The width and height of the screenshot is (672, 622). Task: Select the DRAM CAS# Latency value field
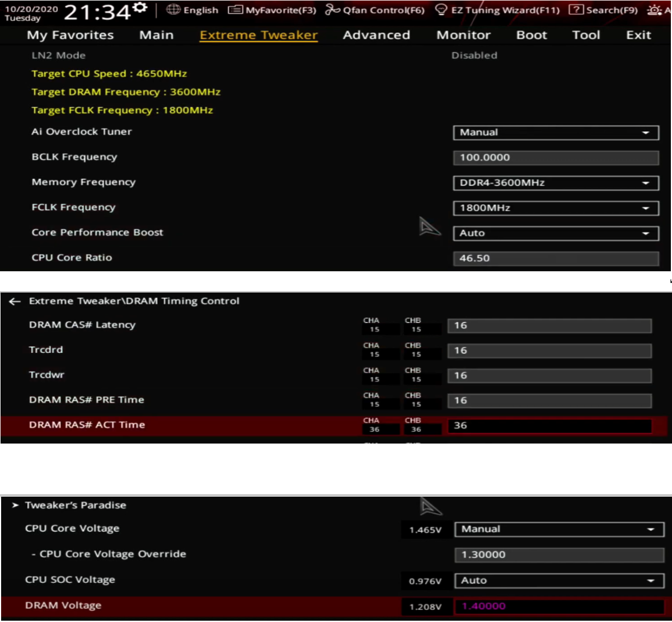[x=549, y=326]
